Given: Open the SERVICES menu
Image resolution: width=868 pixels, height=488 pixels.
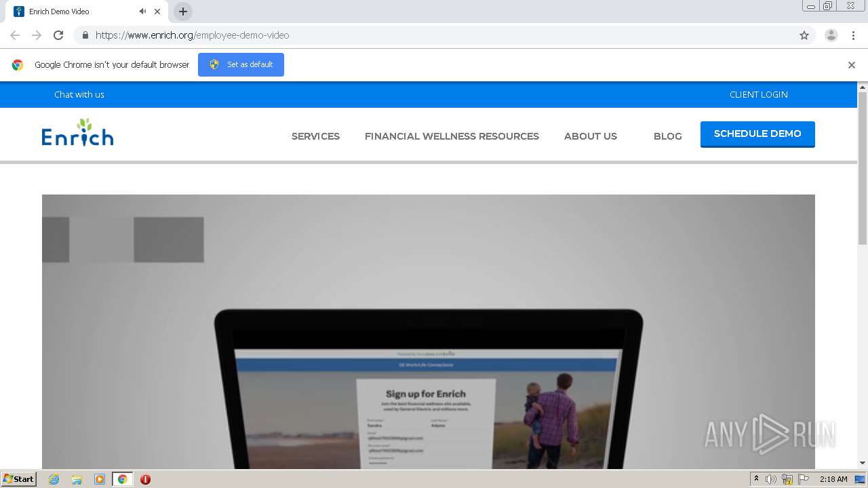Looking at the screenshot, I should (x=315, y=136).
